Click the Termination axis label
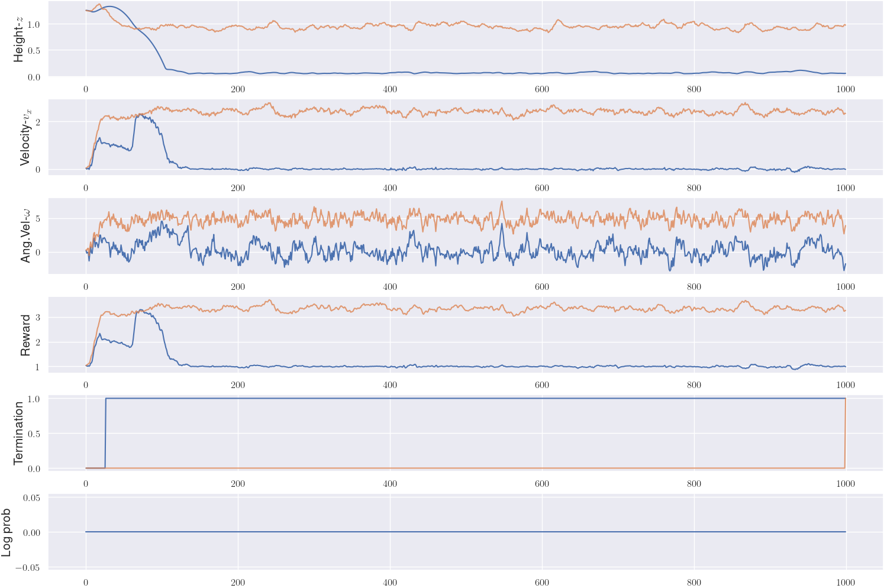Viewport: 884px width, 588px height. tap(19, 434)
